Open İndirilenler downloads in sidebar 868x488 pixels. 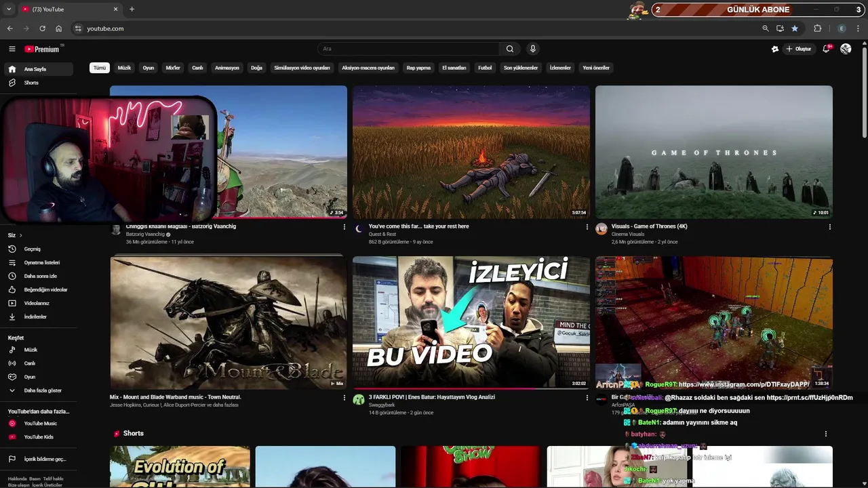coord(38,317)
